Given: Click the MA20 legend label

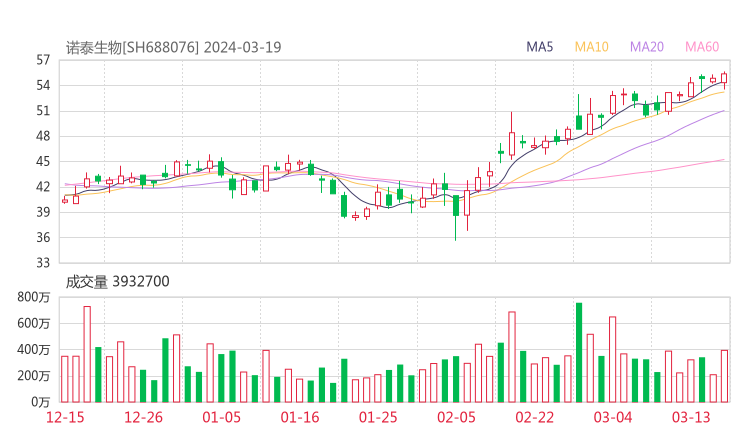Looking at the screenshot, I should (x=647, y=47).
